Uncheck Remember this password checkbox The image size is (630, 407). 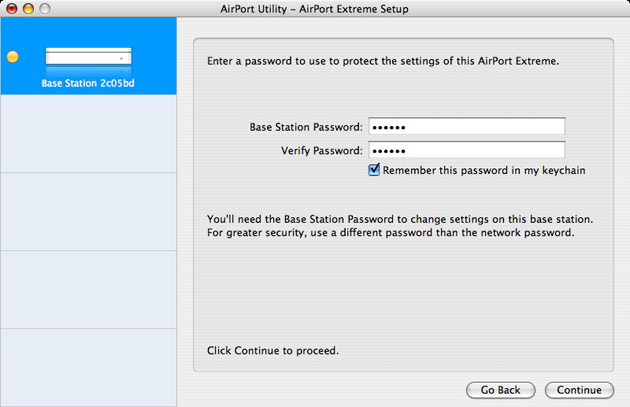click(375, 170)
